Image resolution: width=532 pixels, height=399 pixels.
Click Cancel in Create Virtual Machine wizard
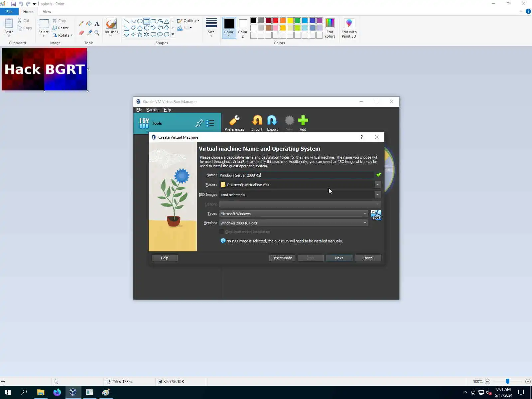point(368,258)
